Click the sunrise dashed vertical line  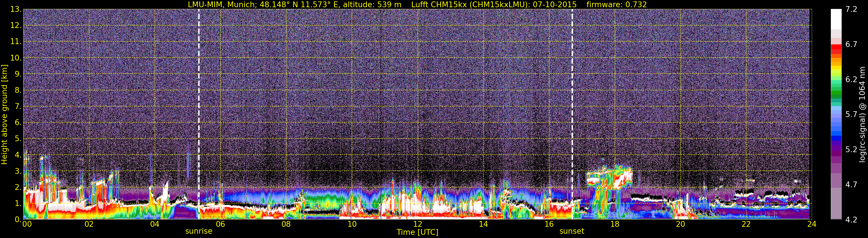(199, 114)
